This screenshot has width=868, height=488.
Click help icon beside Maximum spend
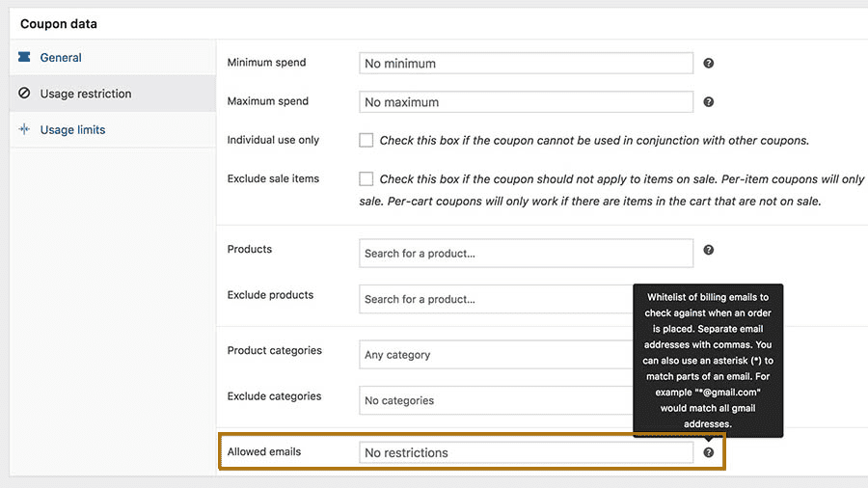tap(708, 102)
